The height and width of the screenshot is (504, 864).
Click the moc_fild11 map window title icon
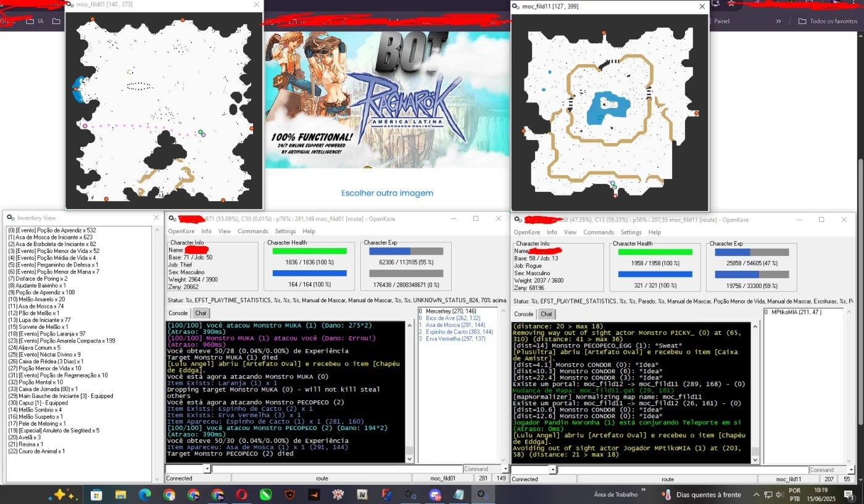[517, 6]
